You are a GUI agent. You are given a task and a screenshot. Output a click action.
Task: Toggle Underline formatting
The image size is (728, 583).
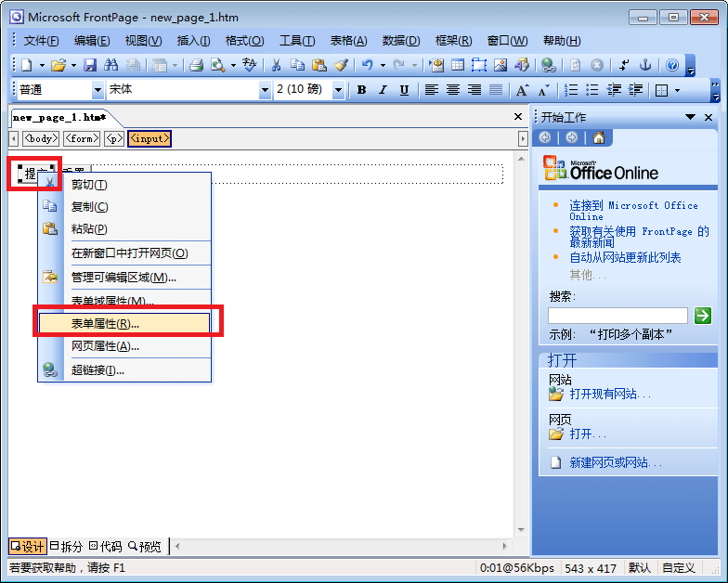[x=405, y=90]
